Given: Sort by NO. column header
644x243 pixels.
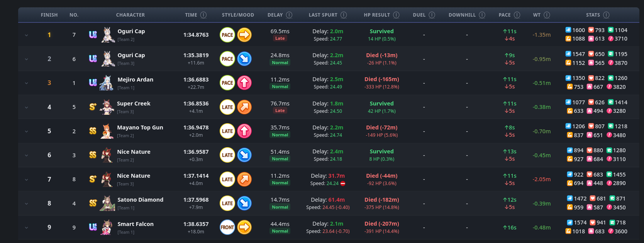Looking at the screenshot, I should click(x=74, y=15).
